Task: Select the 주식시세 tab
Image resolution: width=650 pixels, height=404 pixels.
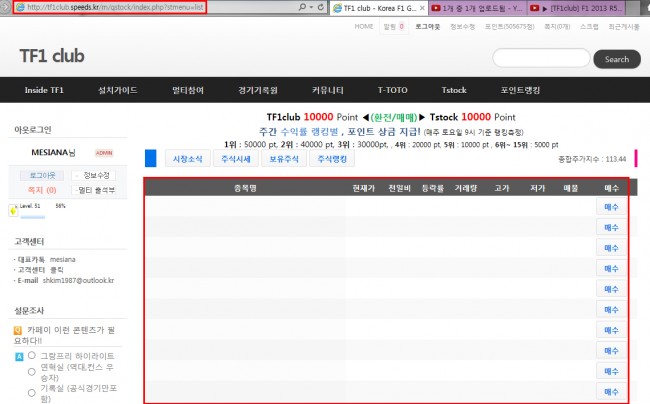Action: [x=236, y=159]
